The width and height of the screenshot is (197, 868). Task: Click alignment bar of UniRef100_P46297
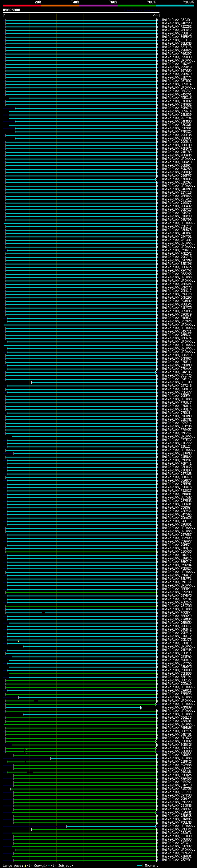coord(82,54)
